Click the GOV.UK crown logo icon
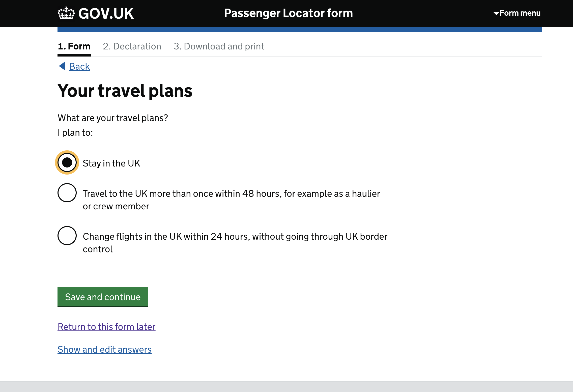This screenshot has height=392, width=573. point(66,13)
